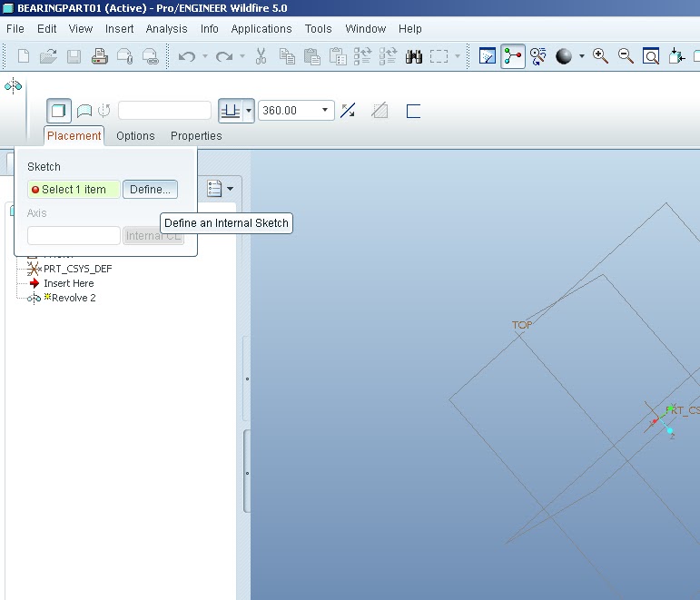Click the Revolve feature icon at left edge

pyautogui.click(x=13, y=85)
